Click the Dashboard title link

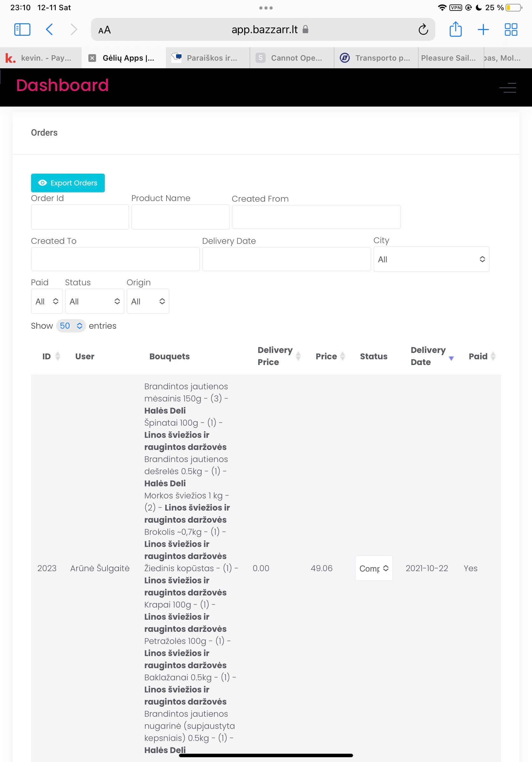(63, 85)
